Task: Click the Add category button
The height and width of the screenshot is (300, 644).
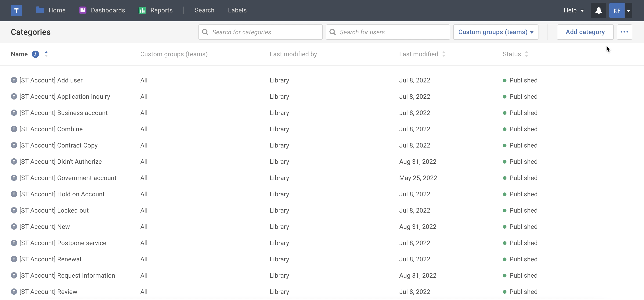Action: pos(585,32)
